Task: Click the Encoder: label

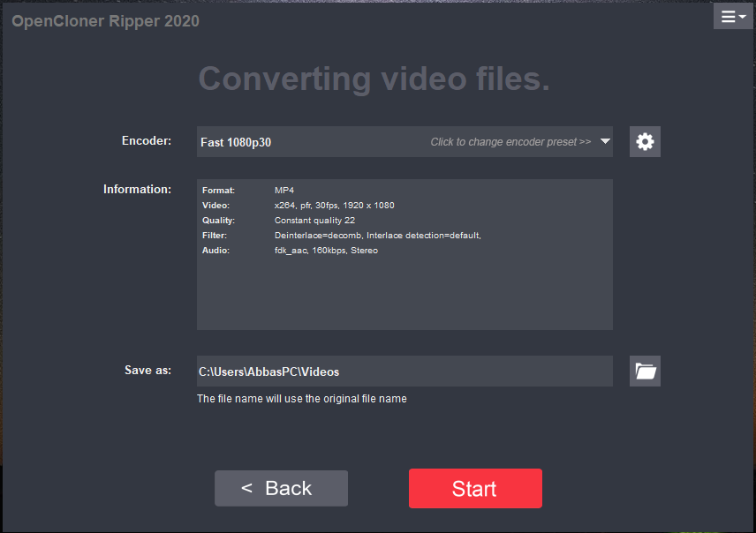Action: coord(147,140)
